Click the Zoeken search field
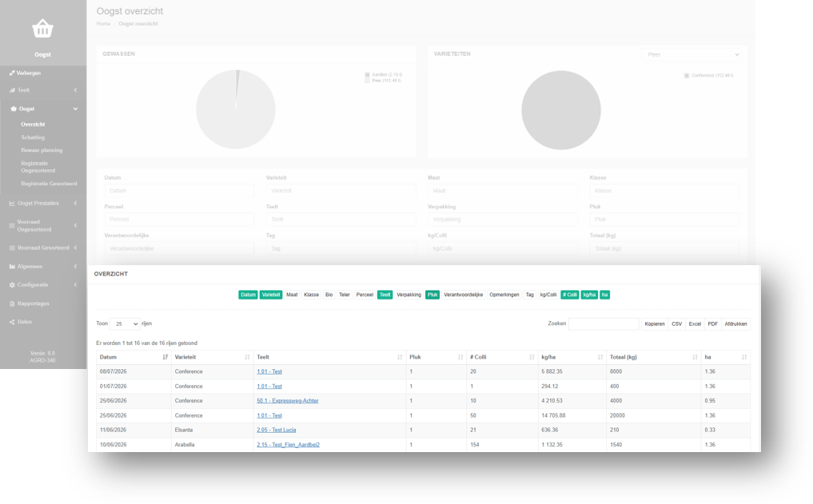Viewport: 813px width, 504px height. tap(604, 323)
